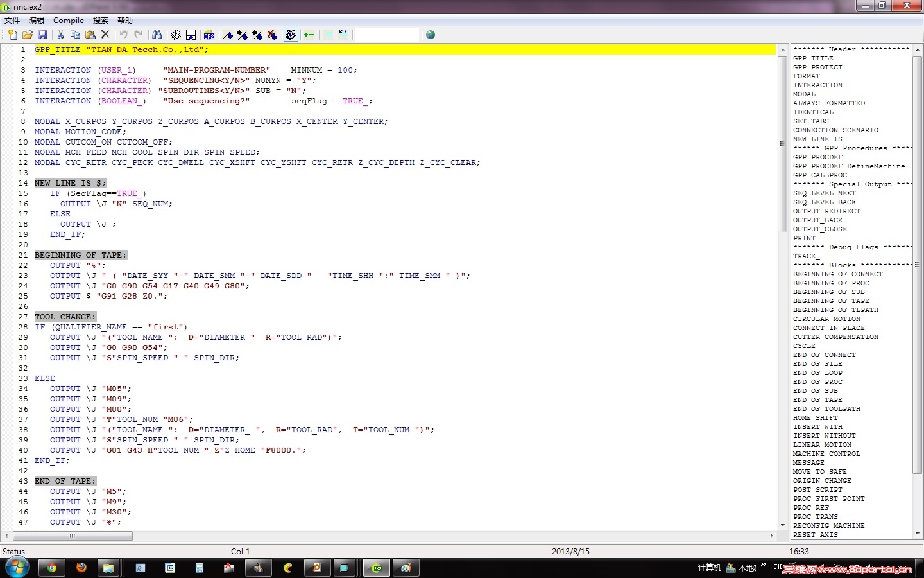Open the Compile menu

point(69,21)
